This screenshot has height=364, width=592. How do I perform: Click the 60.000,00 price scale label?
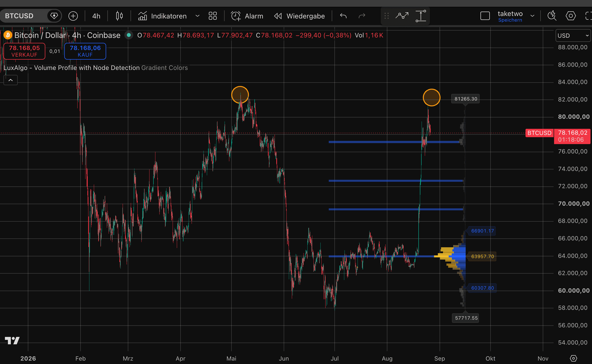[x=574, y=291]
